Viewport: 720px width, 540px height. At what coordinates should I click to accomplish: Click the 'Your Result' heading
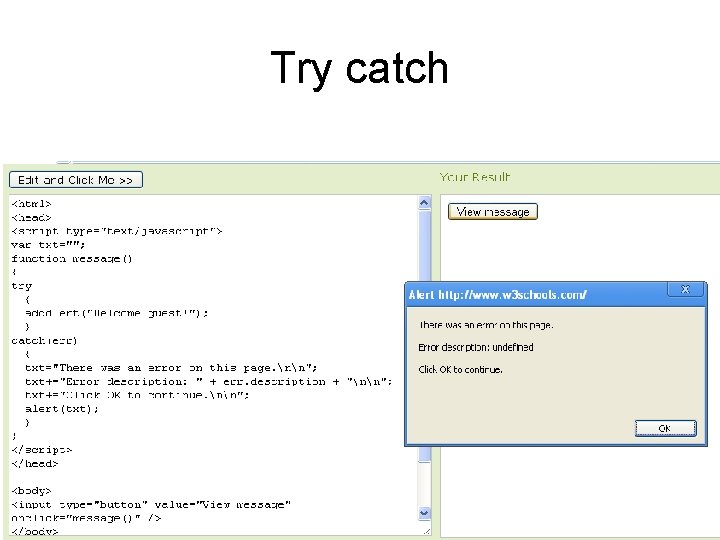coord(475,177)
